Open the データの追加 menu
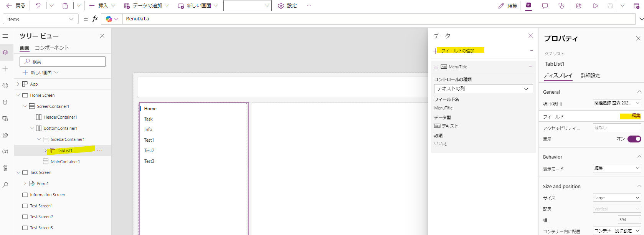 [x=146, y=6]
